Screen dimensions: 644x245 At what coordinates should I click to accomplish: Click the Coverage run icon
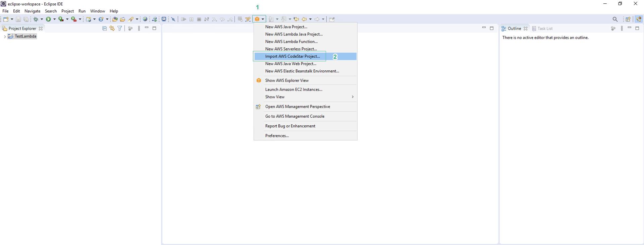click(61, 19)
